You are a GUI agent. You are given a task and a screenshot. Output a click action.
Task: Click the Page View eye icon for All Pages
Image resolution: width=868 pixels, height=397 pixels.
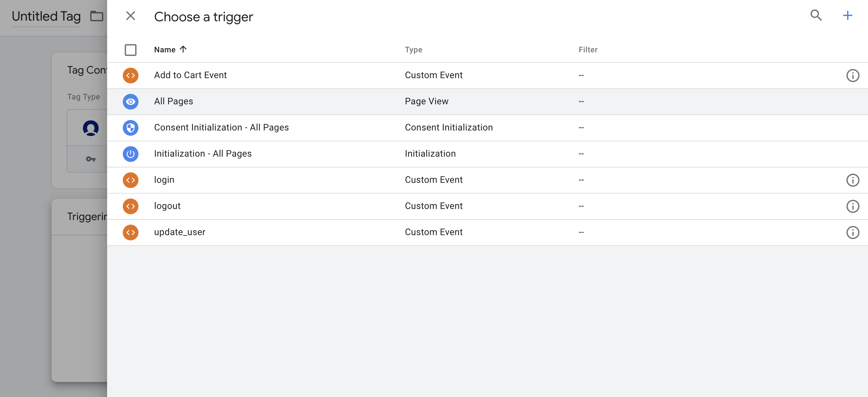pyautogui.click(x=130, y=101)
